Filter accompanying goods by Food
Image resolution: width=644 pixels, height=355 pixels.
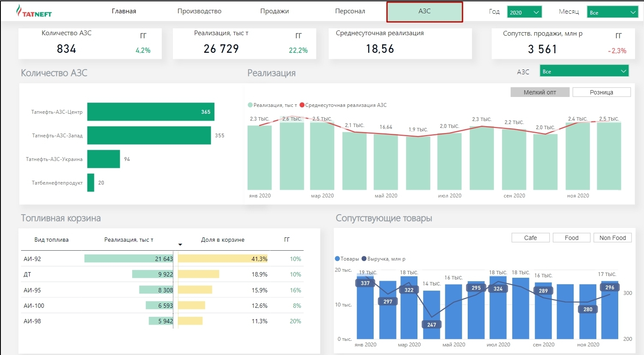[571, 238]
